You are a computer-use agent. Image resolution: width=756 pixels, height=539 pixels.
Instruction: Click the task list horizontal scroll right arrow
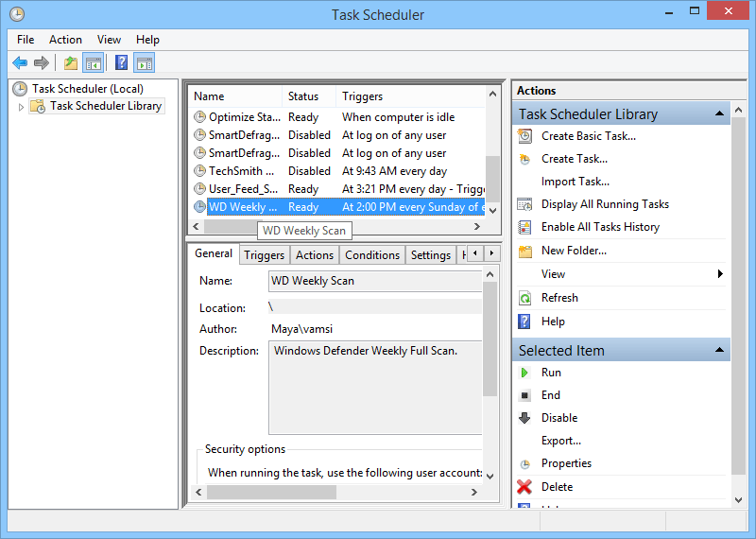point(477,226)
